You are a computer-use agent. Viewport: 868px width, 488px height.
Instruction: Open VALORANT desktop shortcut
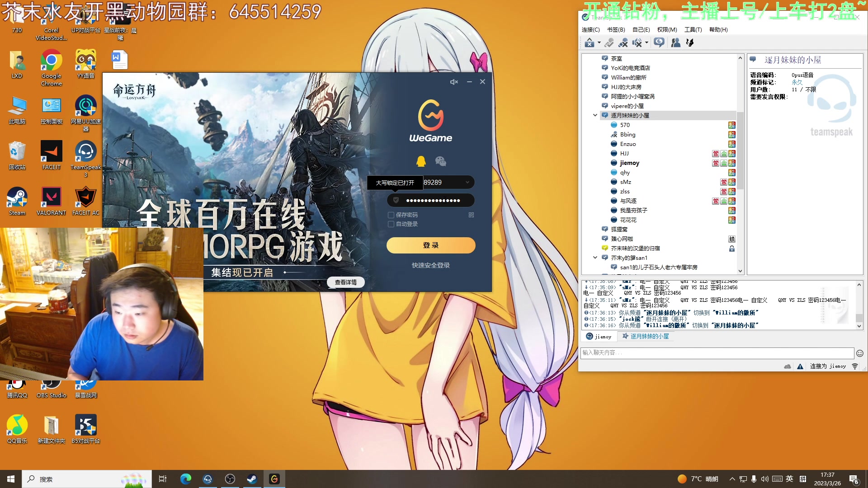[x=51, y=202]
